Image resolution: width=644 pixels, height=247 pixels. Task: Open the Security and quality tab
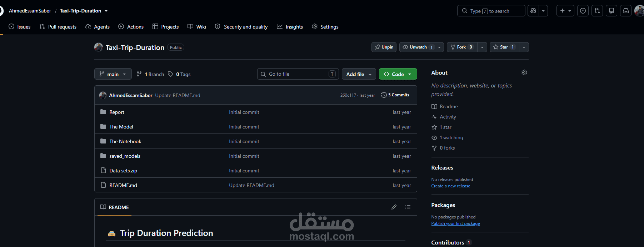[x=241, y=27]
